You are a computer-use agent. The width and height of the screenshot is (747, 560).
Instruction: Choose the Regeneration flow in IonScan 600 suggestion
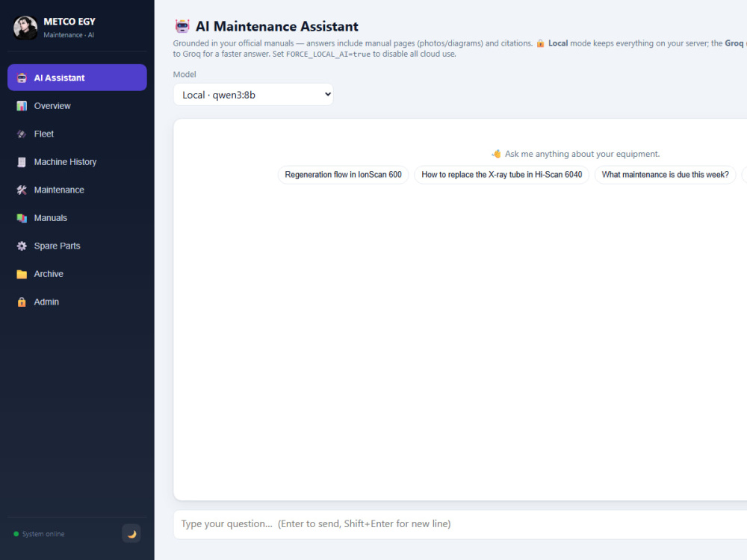[x=343, y=175]
